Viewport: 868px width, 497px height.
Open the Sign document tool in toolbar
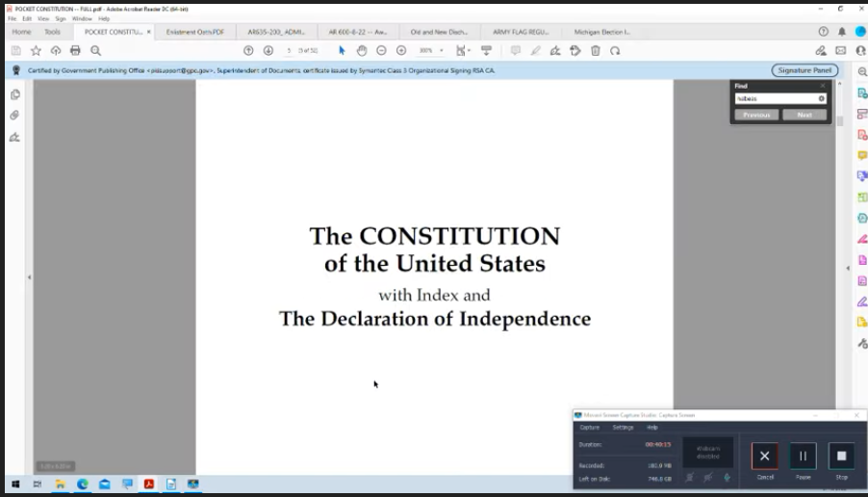(555, 51)
